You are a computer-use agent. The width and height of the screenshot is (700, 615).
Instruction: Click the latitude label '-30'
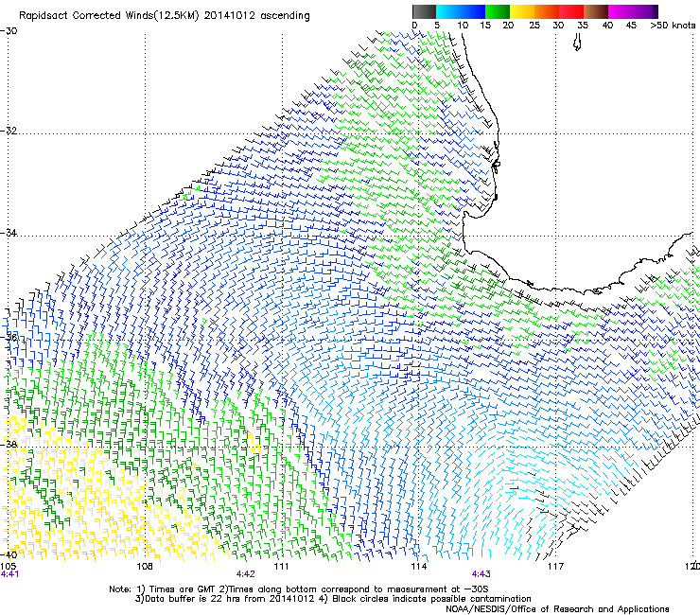[9, 30]
